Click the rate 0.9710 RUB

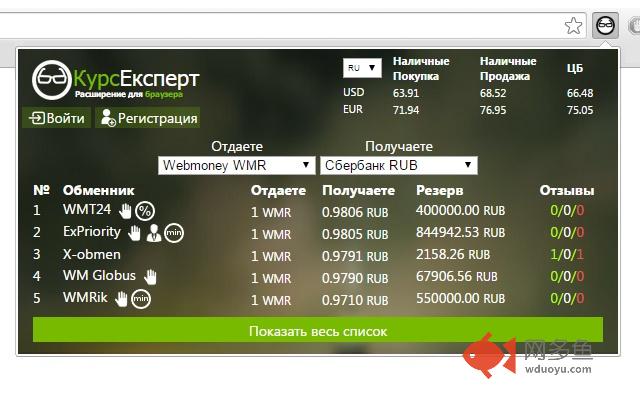[x=355, y=300]
